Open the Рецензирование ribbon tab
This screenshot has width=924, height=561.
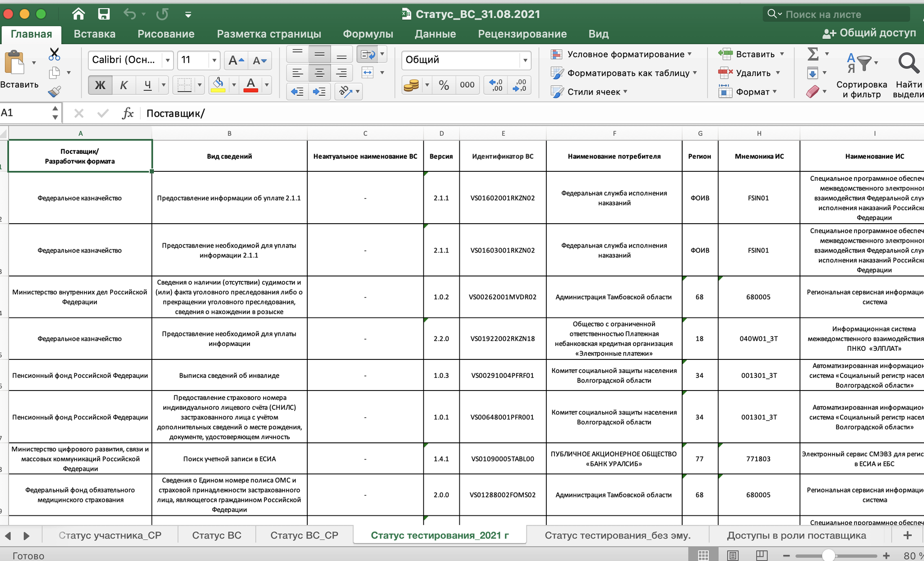(522, 34)
